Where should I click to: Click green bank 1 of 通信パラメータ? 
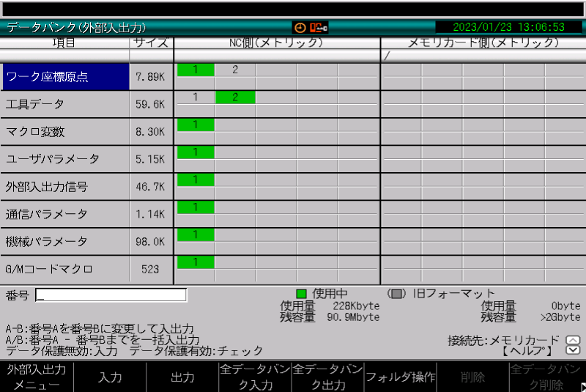pos(196,207)
